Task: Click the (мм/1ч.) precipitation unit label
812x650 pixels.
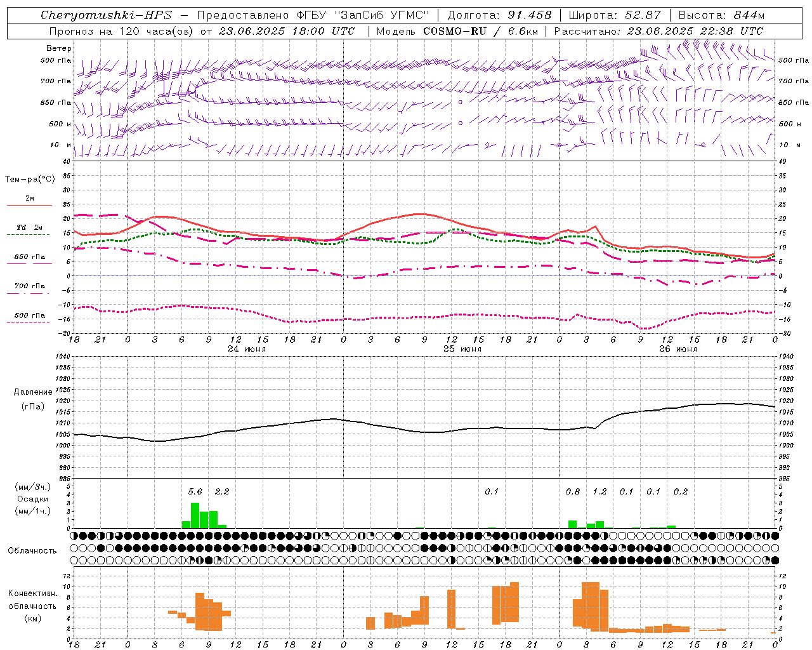Action: (33, 511)
